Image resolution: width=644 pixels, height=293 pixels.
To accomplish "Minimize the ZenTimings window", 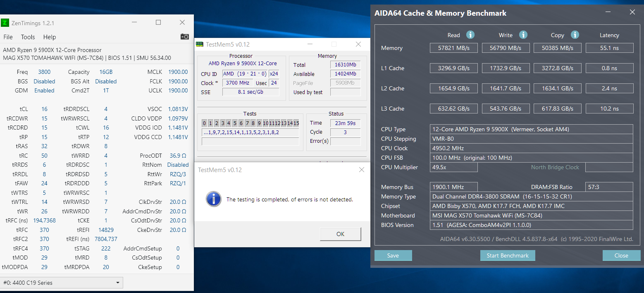I will [134, 23].
